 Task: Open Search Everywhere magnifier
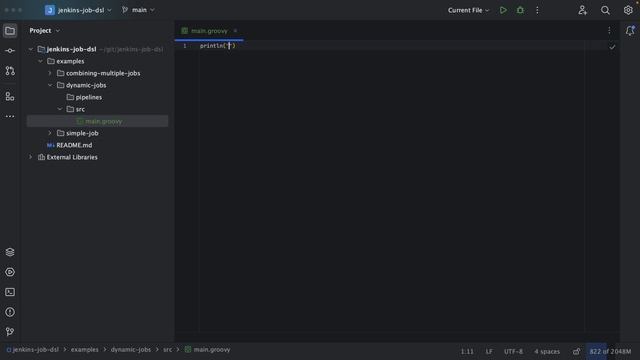[605, 10]
